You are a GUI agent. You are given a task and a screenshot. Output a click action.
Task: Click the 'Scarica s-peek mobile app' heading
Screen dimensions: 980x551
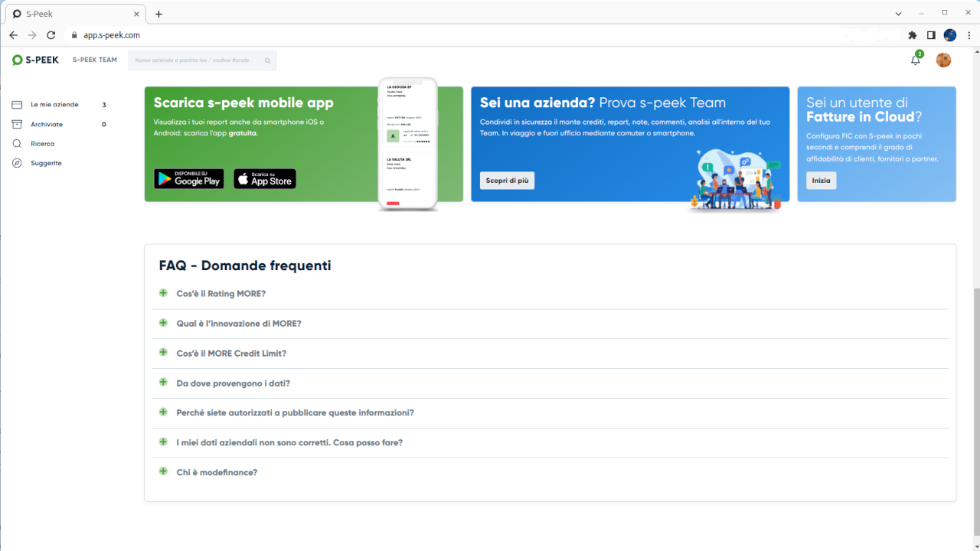(x=243, y=103)
